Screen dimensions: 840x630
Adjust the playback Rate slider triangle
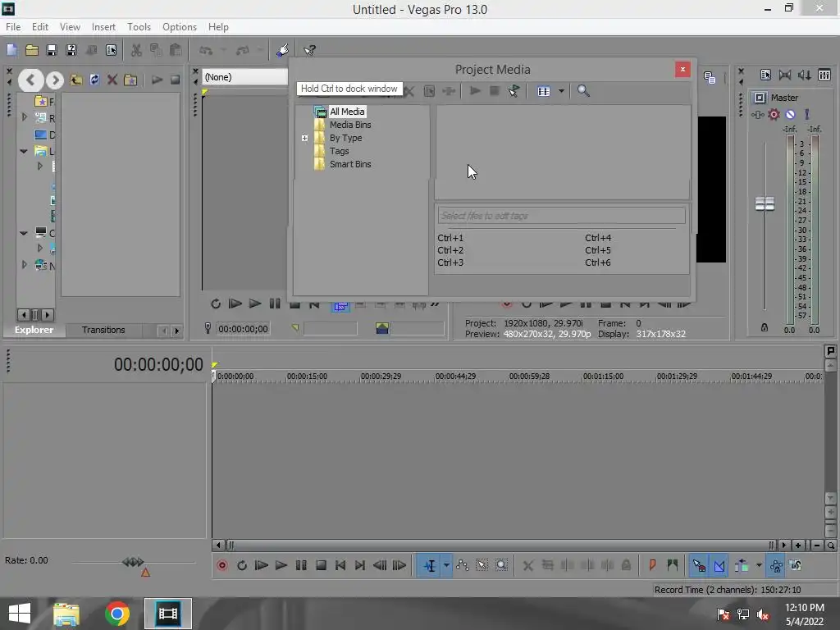click(x=145, y=573)
